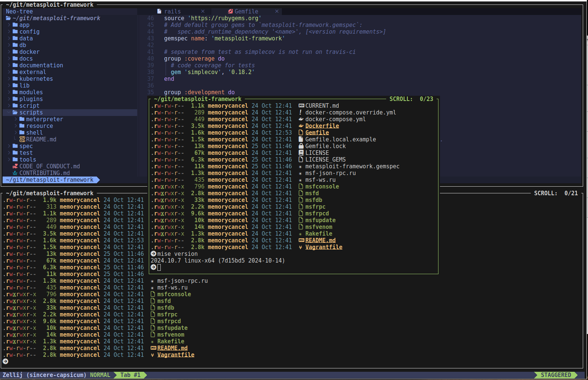Image resolution: width=588 pixels, height=380 pixels.
Task: Close the Gemfile buffer tab
Action: pos(277,12)
